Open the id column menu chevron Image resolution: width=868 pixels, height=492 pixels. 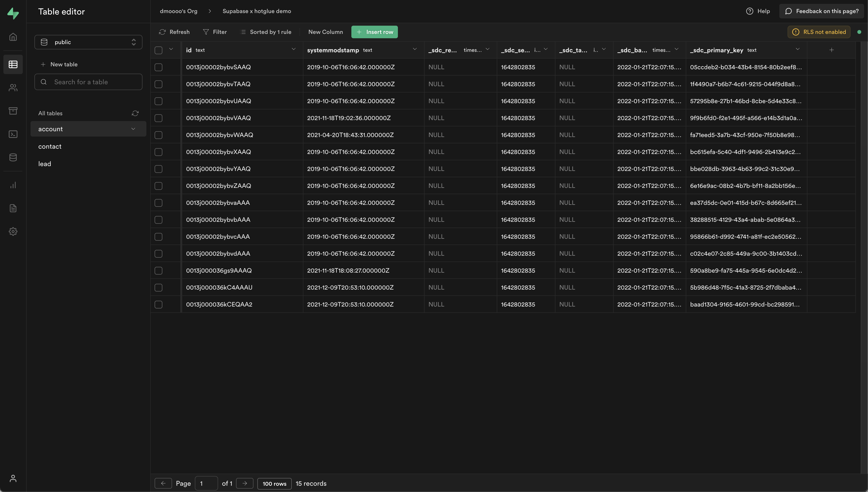(x=293, y=49)
